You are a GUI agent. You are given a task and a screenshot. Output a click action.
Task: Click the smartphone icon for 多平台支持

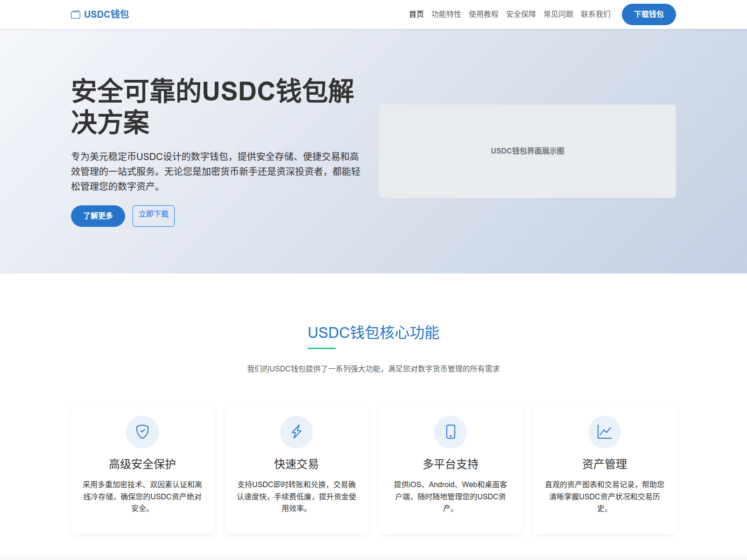point(450,432)
